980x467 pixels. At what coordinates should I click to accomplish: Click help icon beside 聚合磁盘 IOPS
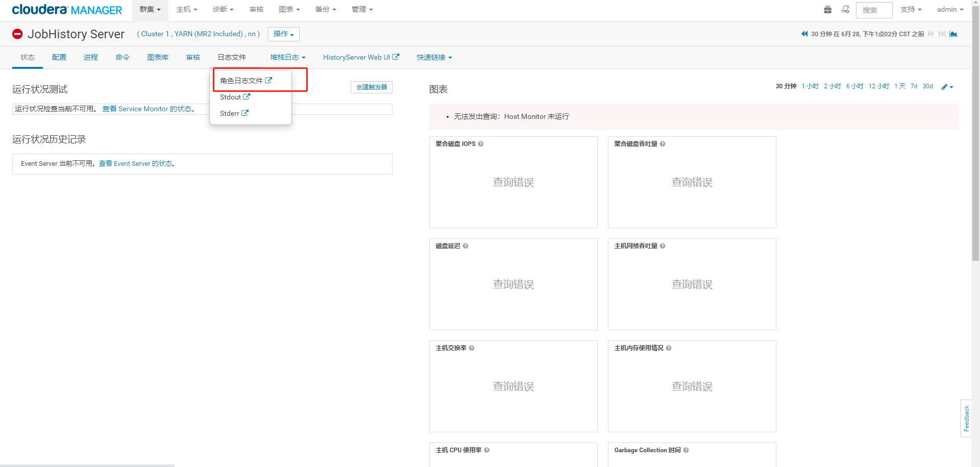click(x=481, y=144)
